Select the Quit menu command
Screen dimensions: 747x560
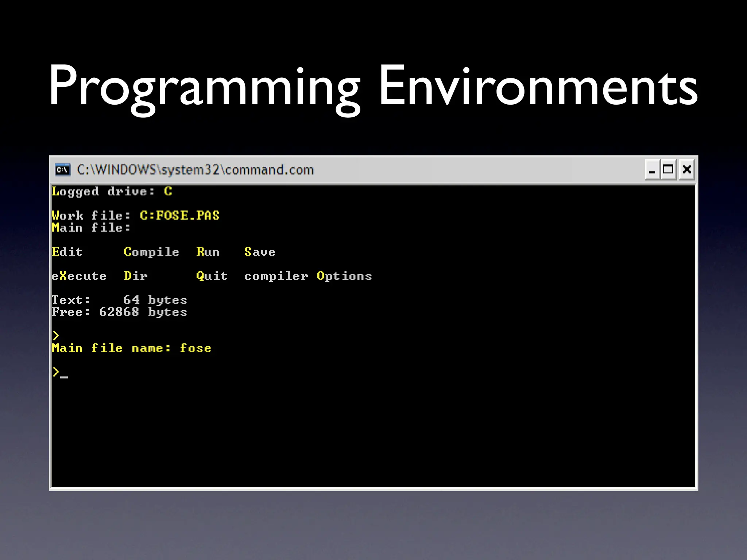tap(212, 276)
